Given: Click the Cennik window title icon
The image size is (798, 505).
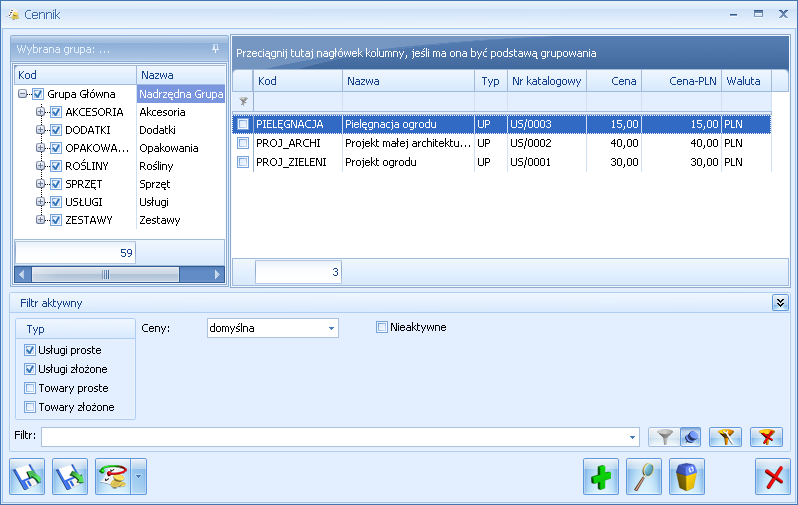Looking at the screenshot, I should coord(13,14).
